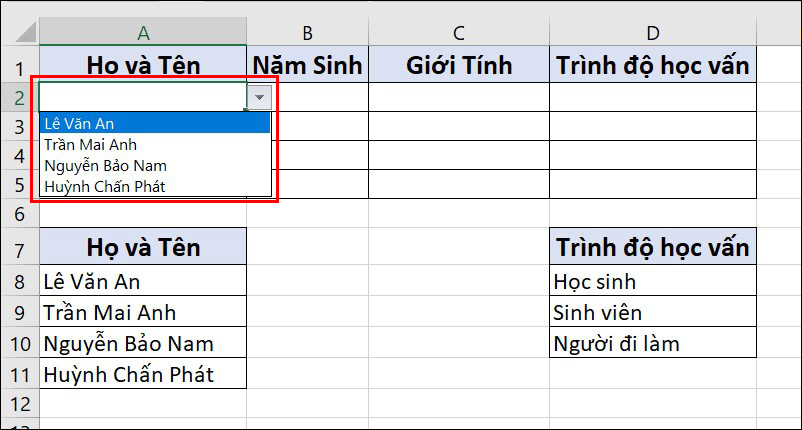Select row 12 header

pyautogui.click(x=19, y=404)
